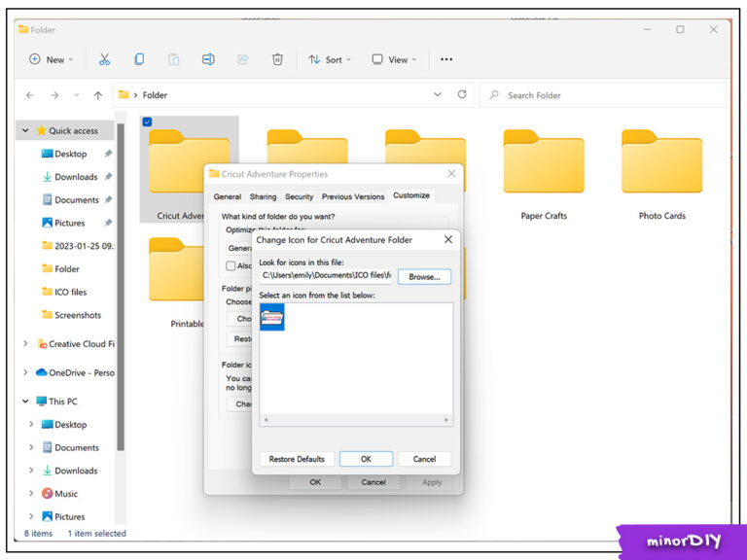
Task: Click the icon file path field
Action: click(326, 276)
